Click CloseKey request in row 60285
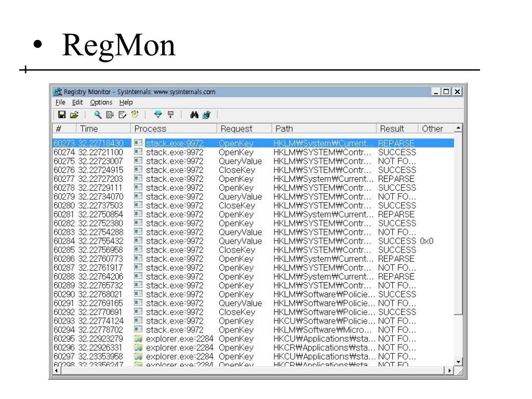Screen dimensions: 532x399 pos(237,249)
